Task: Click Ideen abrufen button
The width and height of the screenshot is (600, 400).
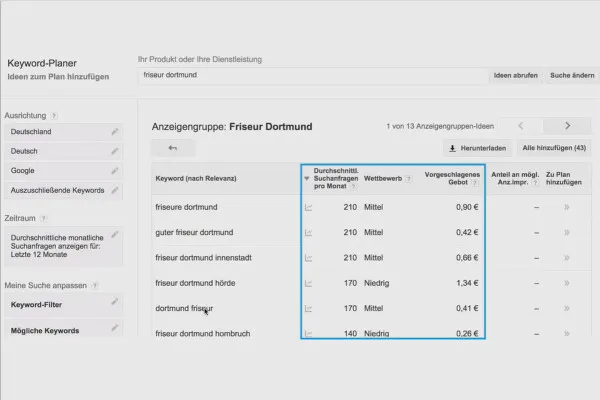Action: tap(515, 75)
